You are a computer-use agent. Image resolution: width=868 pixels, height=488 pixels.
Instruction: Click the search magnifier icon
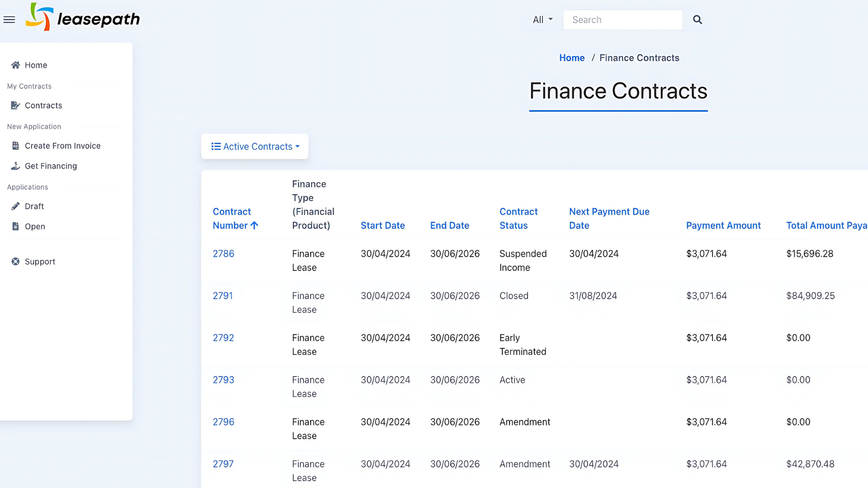click(x=697, y=20)
